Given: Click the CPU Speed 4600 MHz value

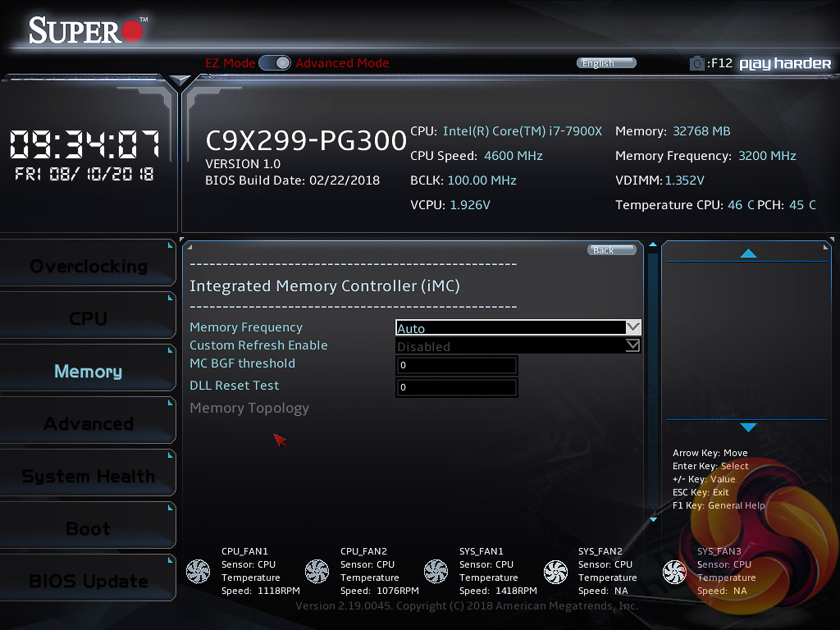Looking at the screenshot, I should point(514,156).
